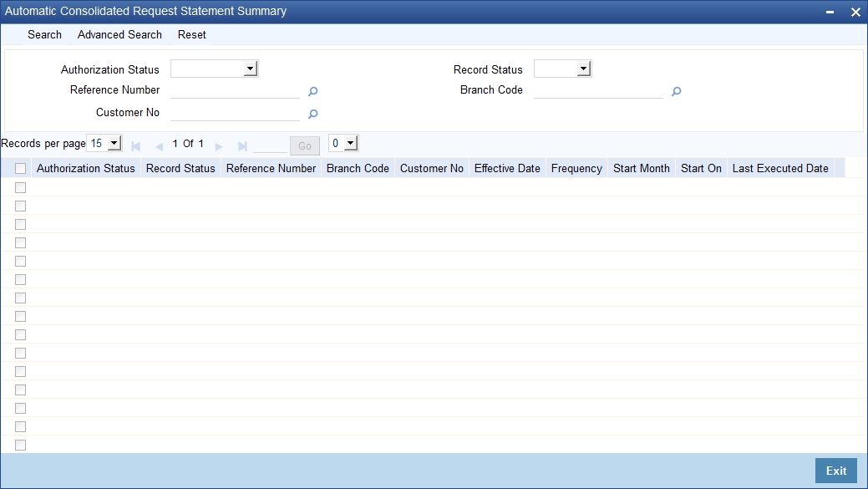
Task: Go to previous page of records
Action: point(160,146)
